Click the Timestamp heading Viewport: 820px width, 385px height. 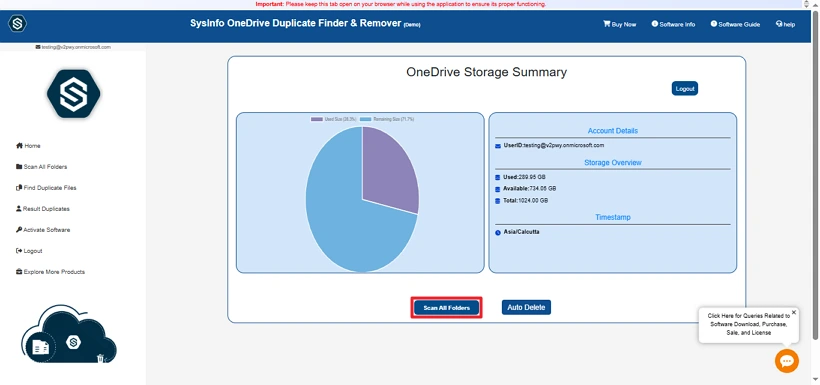click(x=612, y=217)
